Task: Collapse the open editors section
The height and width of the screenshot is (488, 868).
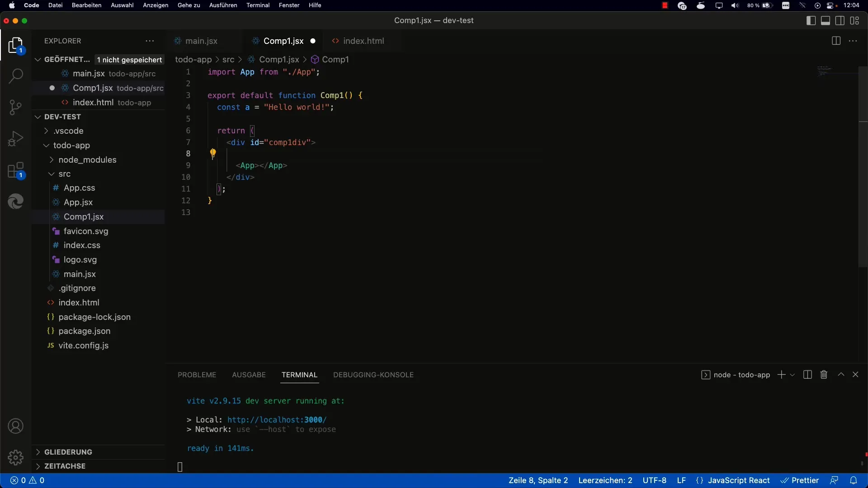Action: pyautogui.click(x=38, y=60)
